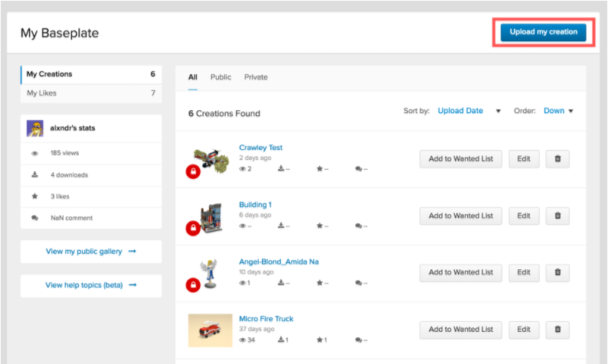The height and width of the screenshot is (364, 608).
Task: Open My Likes in the sidebar
Action: (90, 93)
